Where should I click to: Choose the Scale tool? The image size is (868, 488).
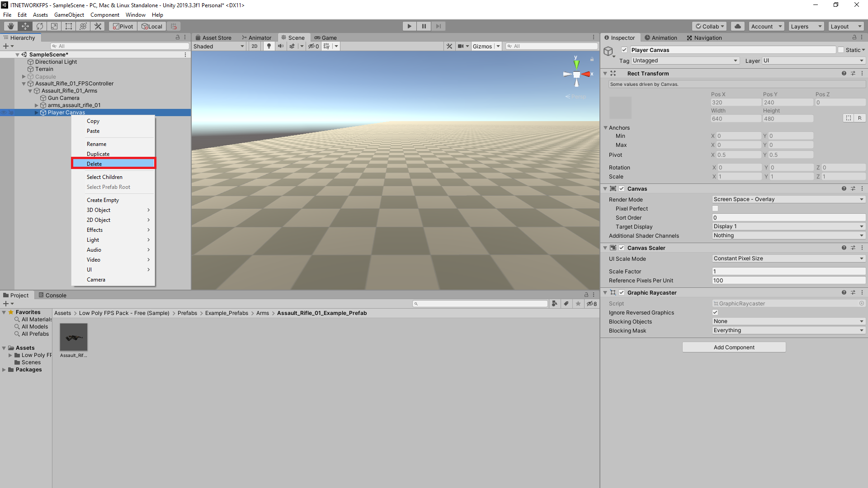point(54,26)
